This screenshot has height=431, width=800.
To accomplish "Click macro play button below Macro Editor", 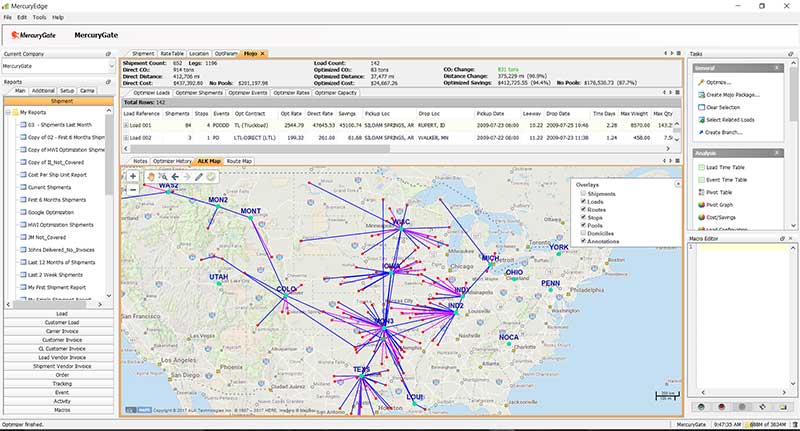I will click(x=702, y=407).
